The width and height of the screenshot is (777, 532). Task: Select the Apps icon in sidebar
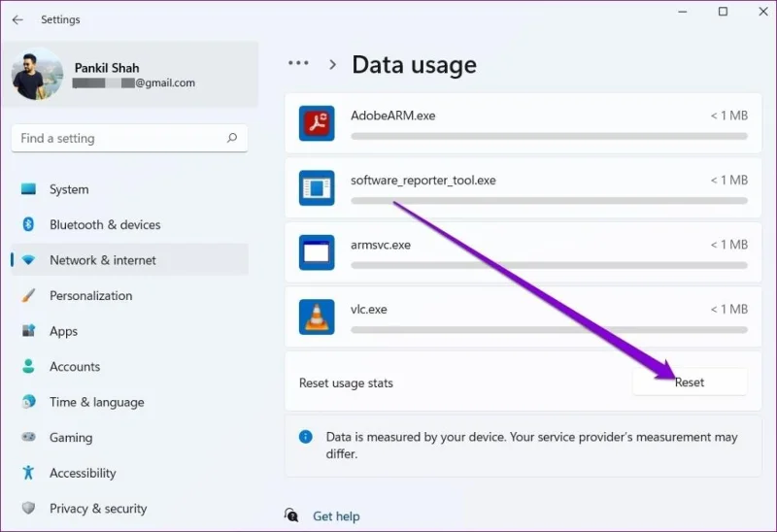click(29, 330)
